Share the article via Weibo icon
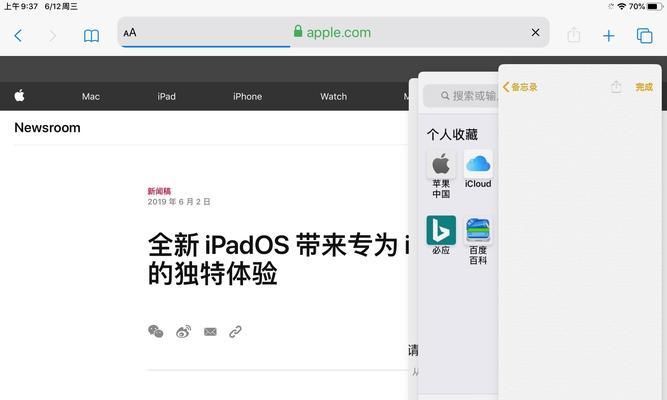 (183, 331)
